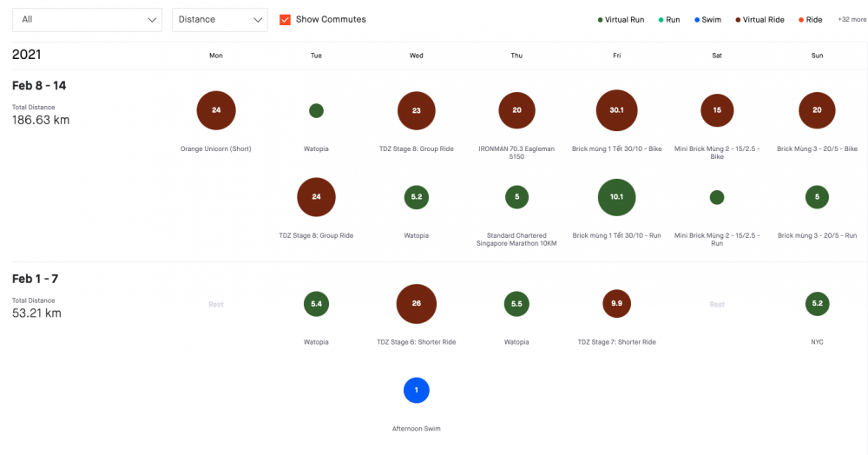Select the 30.1 km Friday ride bubble
This screenshot has height=455, width=868.
tap(616, 110)
